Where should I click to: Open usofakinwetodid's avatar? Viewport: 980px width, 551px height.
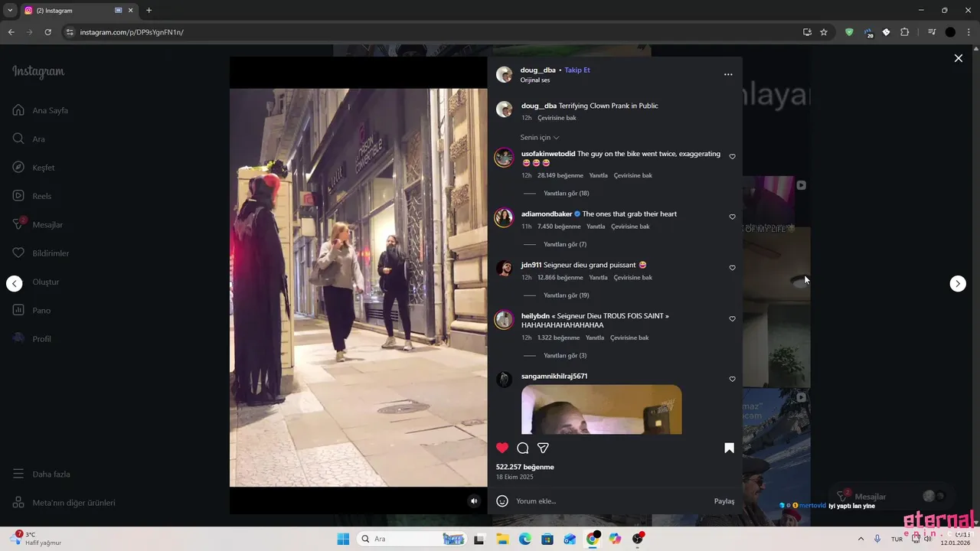504,158
